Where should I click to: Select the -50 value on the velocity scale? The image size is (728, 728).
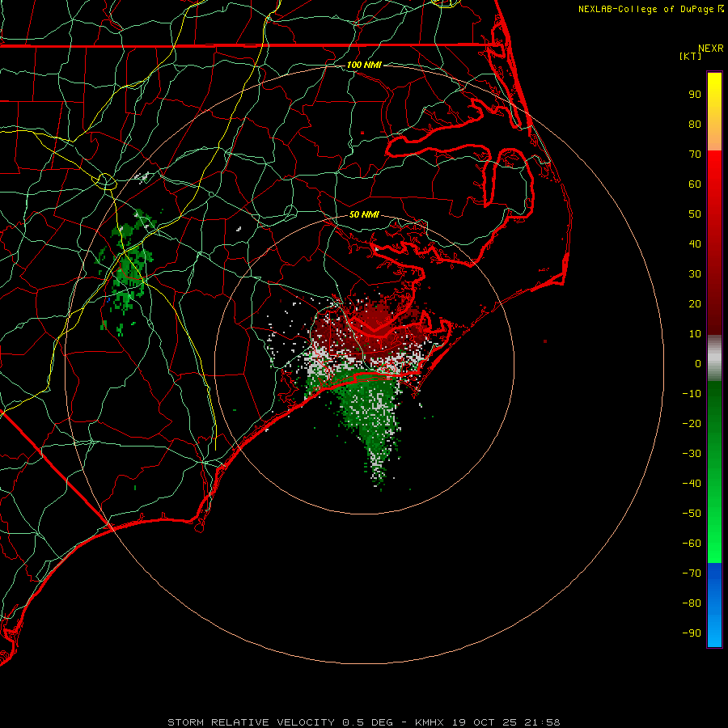pos(692,514)
